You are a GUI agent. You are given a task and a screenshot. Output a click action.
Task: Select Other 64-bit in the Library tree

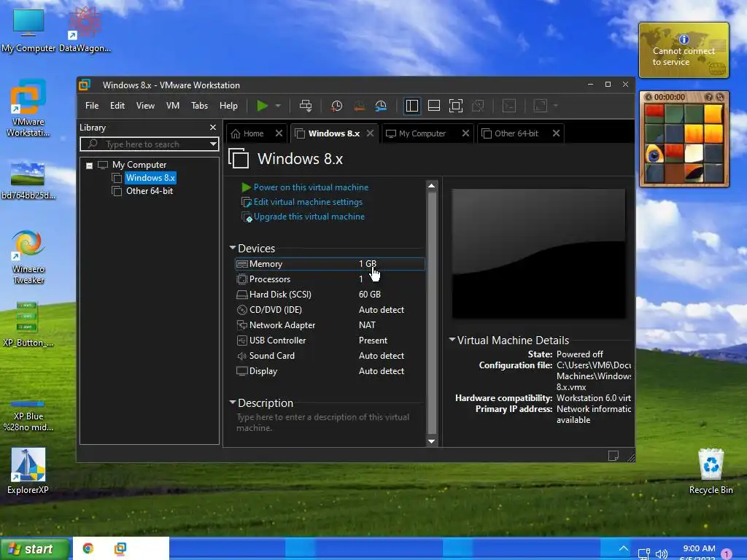[149, 191]
